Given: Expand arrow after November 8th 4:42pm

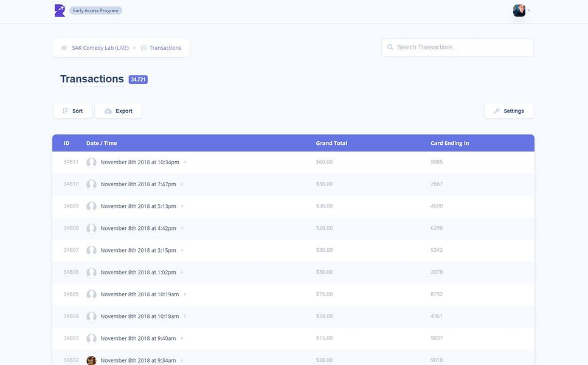Looking at the screenshot, I should click(x=182, y=228).
